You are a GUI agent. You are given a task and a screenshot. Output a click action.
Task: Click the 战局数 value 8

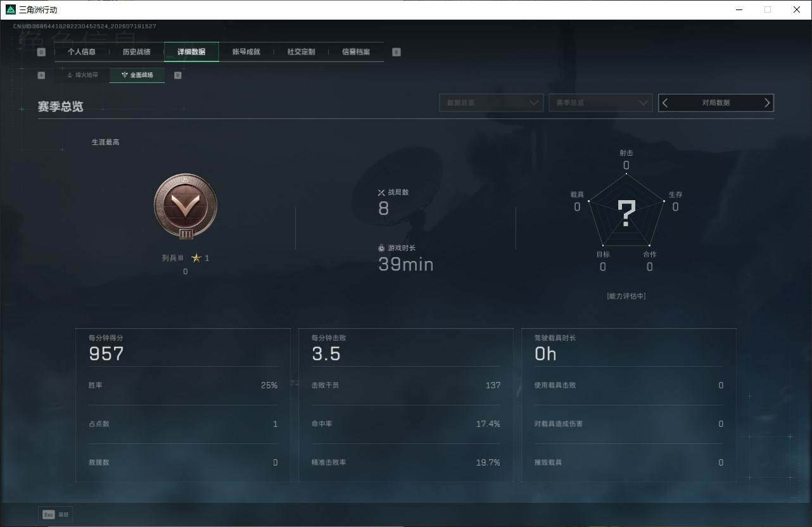(x=383, y=208)
